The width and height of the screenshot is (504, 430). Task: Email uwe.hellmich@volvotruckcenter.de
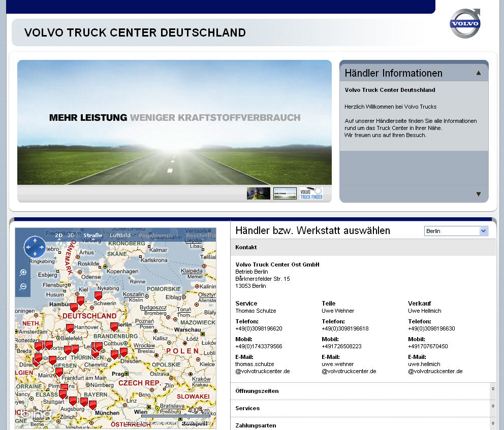point(435,368)
